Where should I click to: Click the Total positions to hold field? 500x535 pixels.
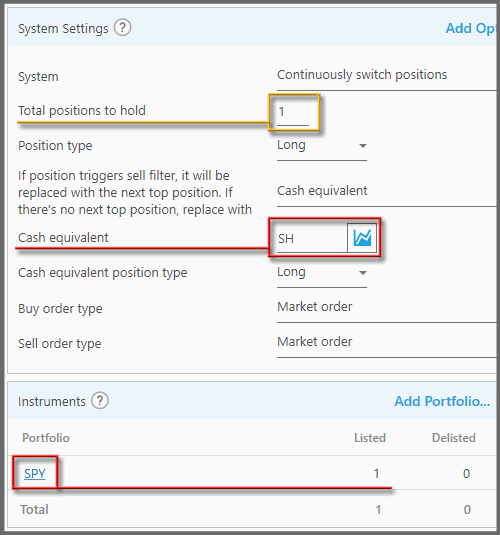[x=293, y=113]
